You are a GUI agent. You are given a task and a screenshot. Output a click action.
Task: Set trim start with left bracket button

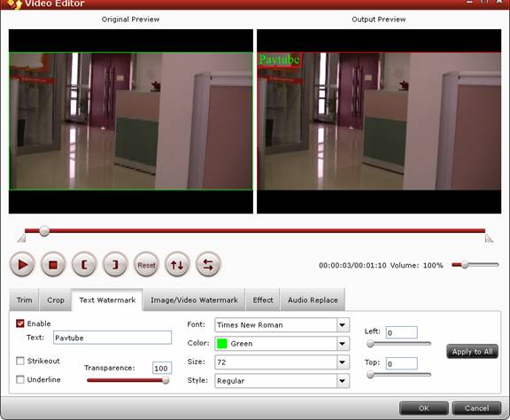click(x=84, y=265)
